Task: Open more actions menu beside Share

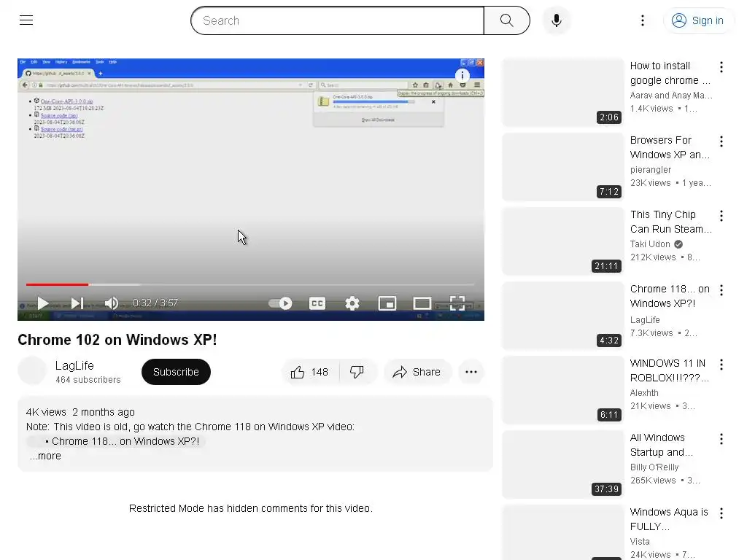Action: click(471, 372)
